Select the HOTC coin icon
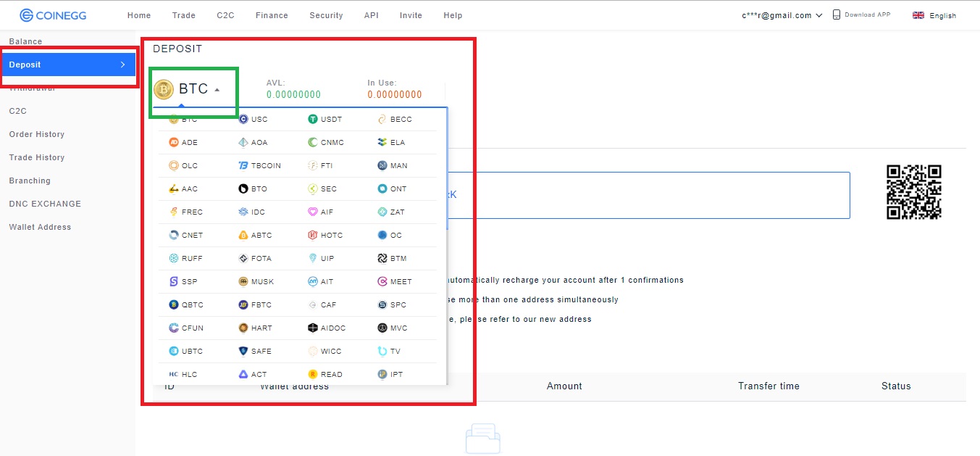 (x=313, y=235)
